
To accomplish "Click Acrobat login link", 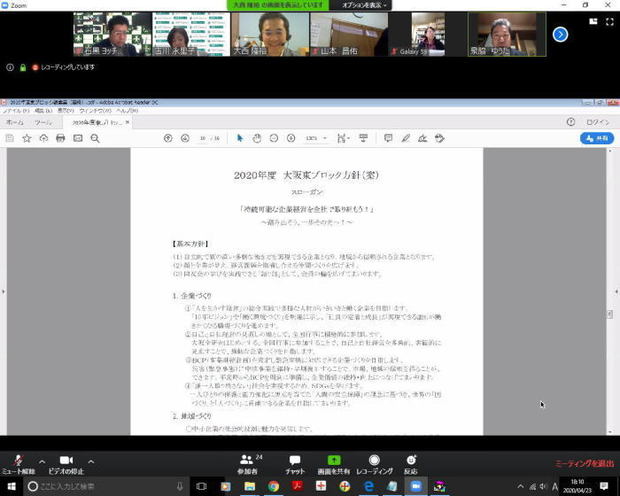I will 597,122.
